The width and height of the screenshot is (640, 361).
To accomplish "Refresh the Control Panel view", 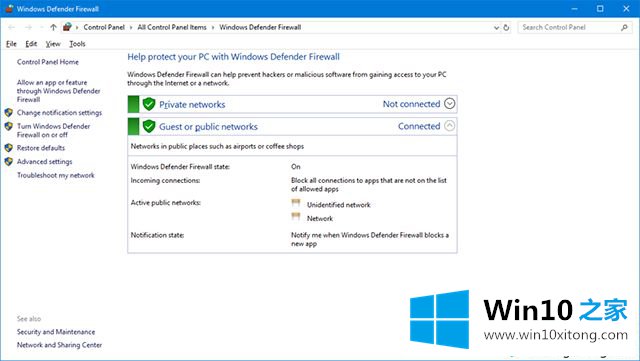I will [506, 27].
